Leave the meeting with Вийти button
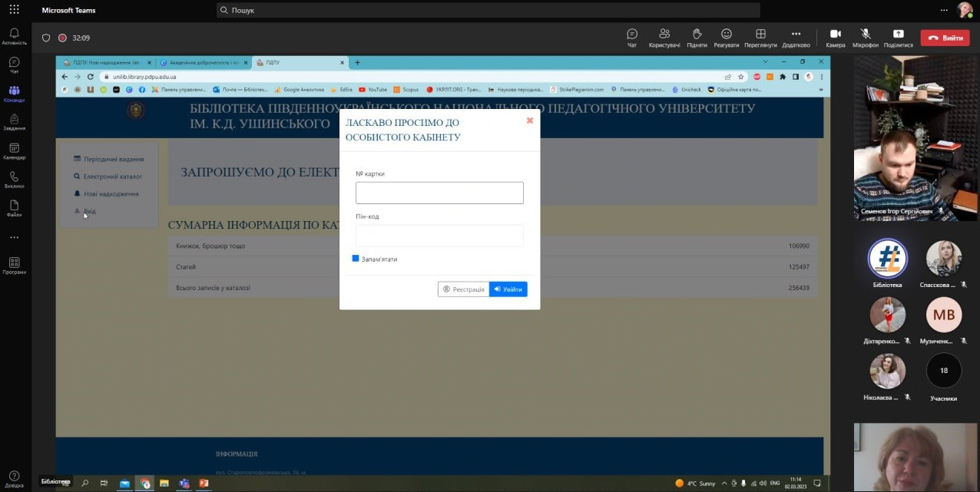 tap(945, 38)
